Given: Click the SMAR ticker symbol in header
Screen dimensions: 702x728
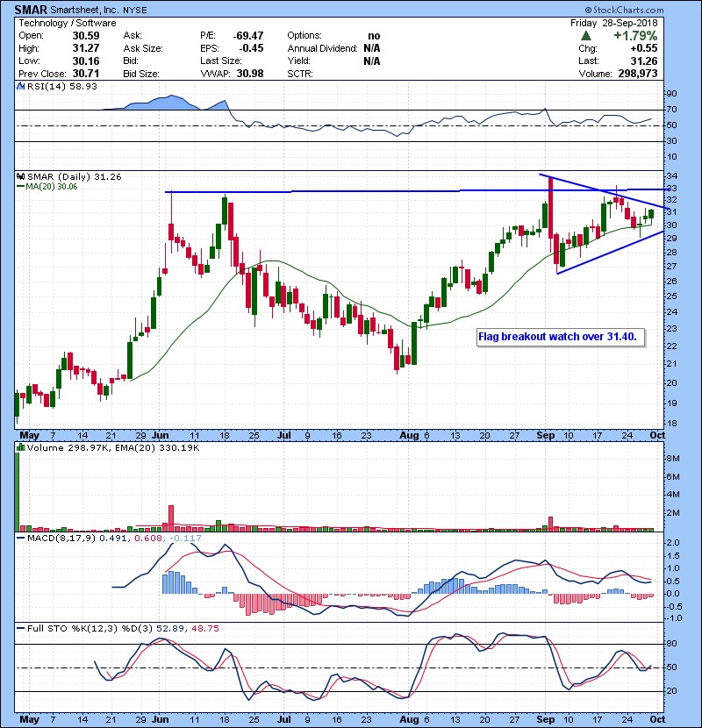Looking at the screenshot, I should (31, 10).
